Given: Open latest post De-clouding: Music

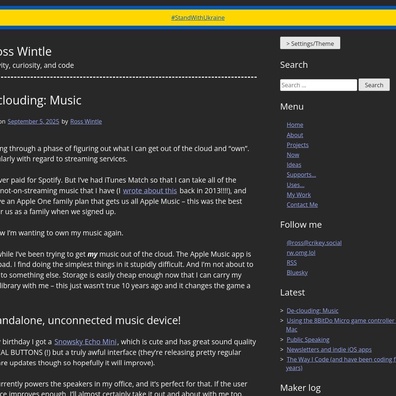Looking at the screenshot, I should click(312, 311).
